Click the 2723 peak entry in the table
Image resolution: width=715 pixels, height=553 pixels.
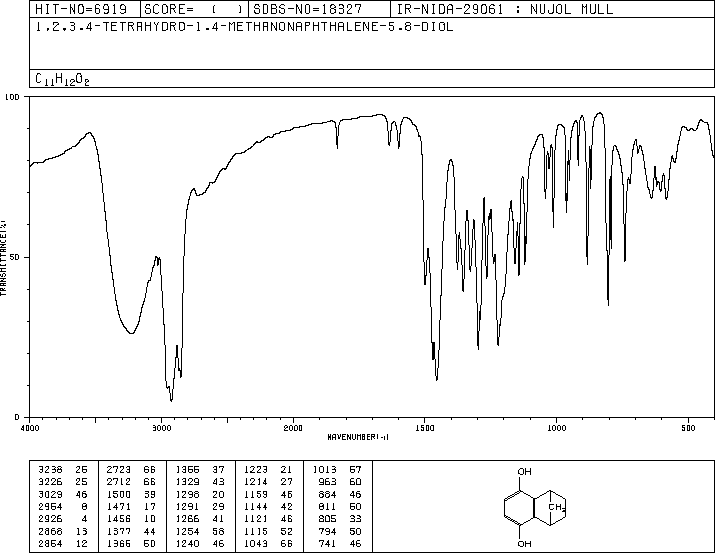point(131,469)
